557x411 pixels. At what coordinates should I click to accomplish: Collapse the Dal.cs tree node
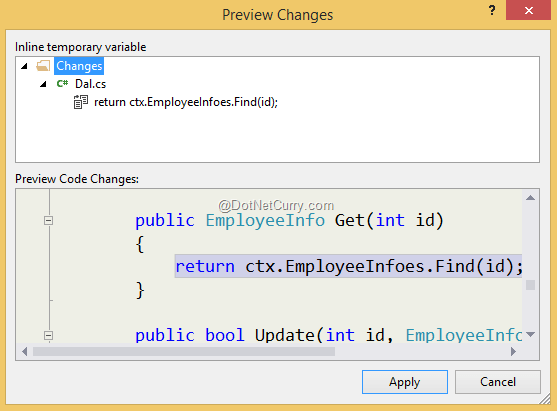(43, 84)
